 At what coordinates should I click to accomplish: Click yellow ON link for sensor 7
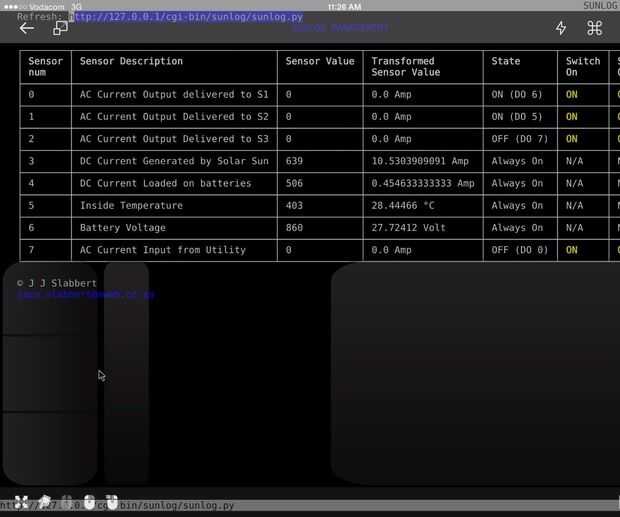[571, 250]
